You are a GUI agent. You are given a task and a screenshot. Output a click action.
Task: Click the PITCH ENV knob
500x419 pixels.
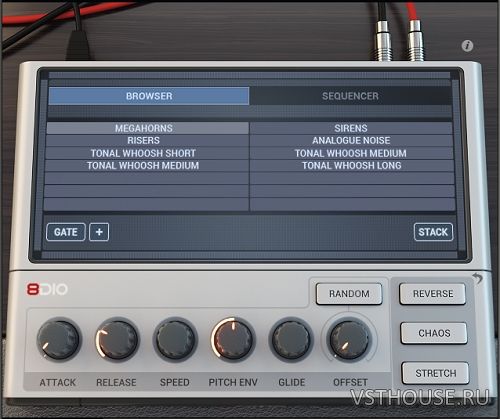pyautogui.click(x=233, y=339)
